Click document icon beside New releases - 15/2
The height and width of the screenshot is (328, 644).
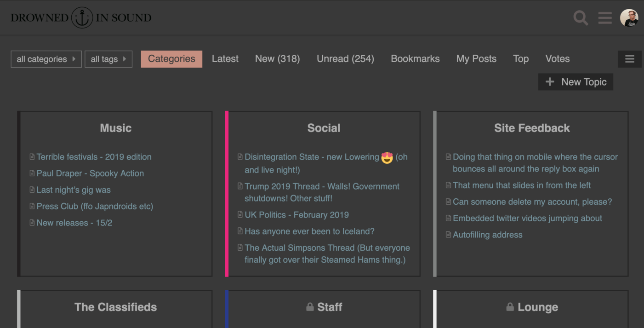tap(32, 223)
